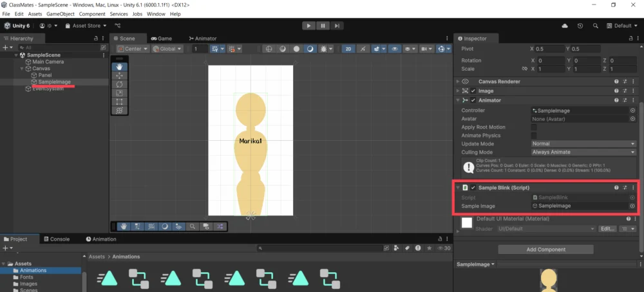This screenshot has height=292, width=644.
Task: Open the Culling Mode dropdown
Action: (x=583, y=152)
